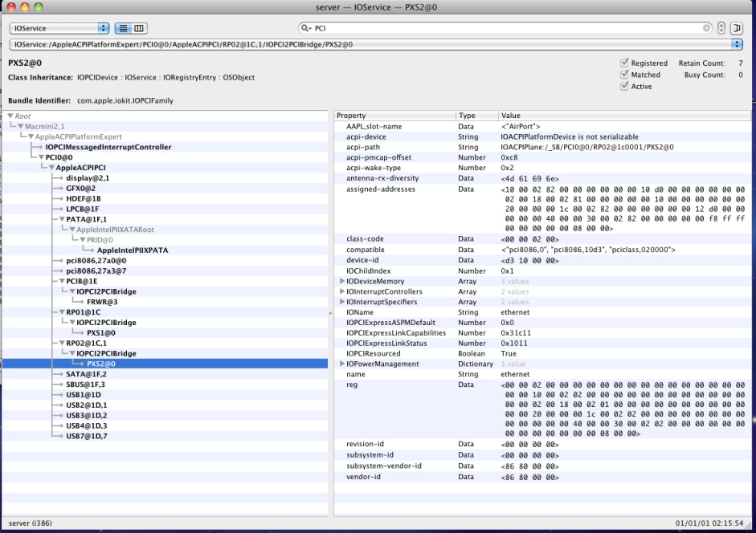Click the search magnifier icon
The height and width of the screenshot is (533, 756).
(305, 28)
